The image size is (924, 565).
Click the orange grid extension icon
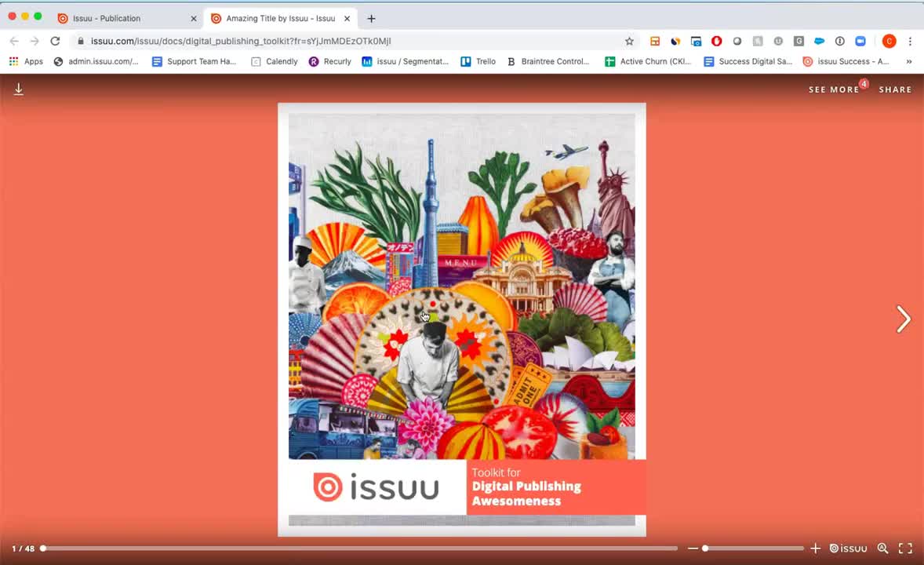(x=655, y=42)
